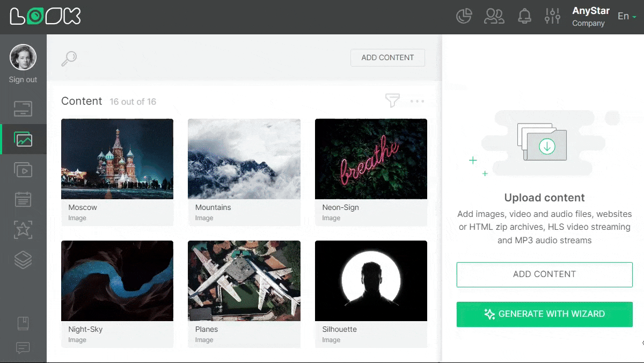Image resolution: width=644 pixels, height=363 pixels.
Task: Open the feedback chat icon
Action: pos(23,348)
